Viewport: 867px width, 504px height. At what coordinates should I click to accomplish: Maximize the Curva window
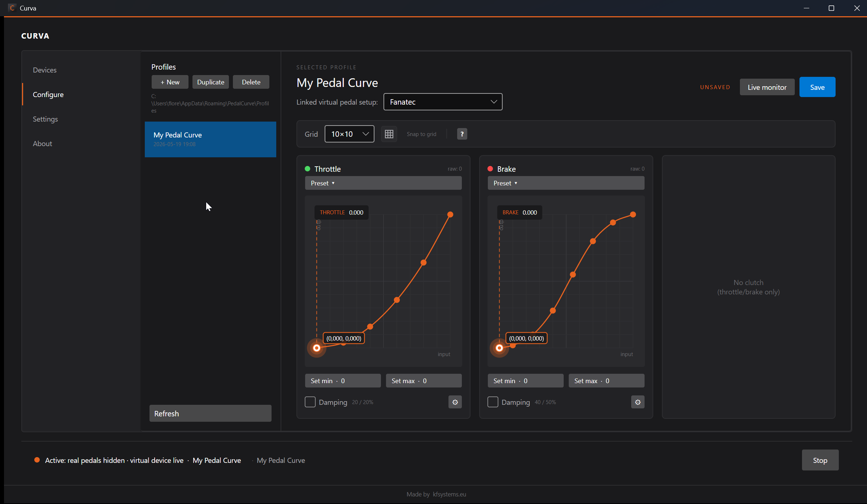(x=831, y=8)
